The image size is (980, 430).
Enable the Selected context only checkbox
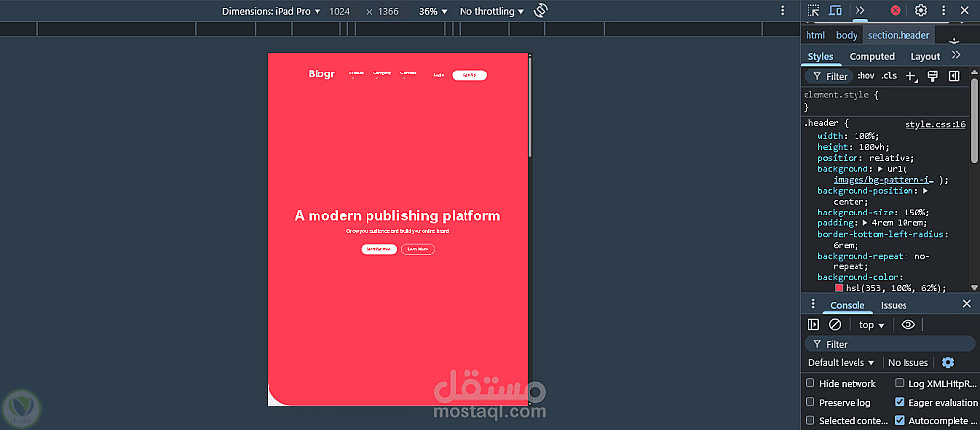(x=810, y=420)
